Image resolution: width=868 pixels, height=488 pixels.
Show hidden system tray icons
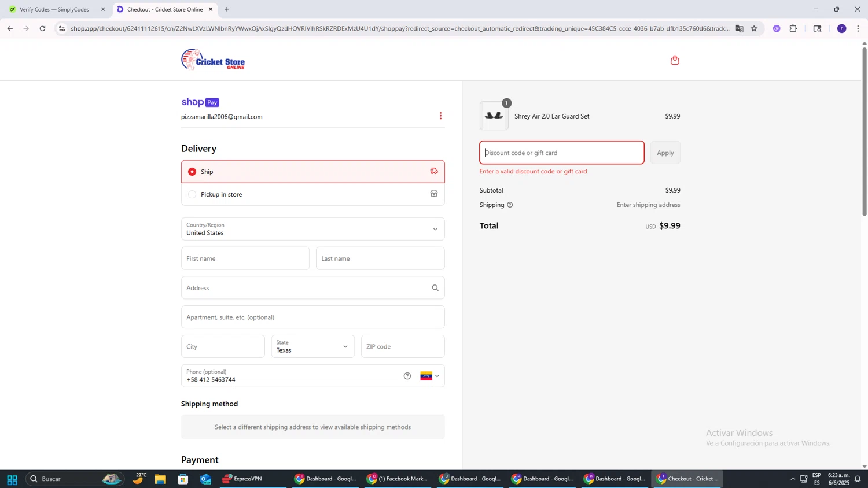point(792,479)
